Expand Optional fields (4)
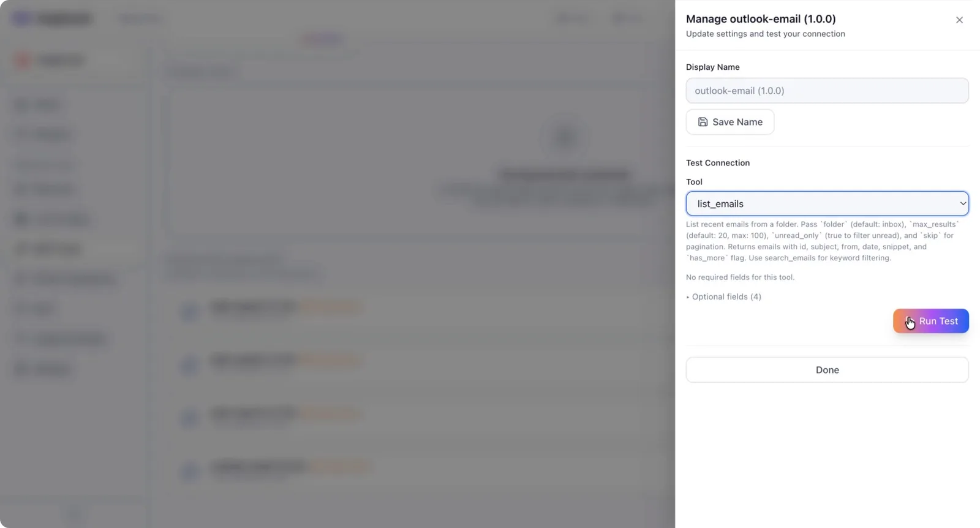Screen dimensions: 980x528 tap(724, 296)
